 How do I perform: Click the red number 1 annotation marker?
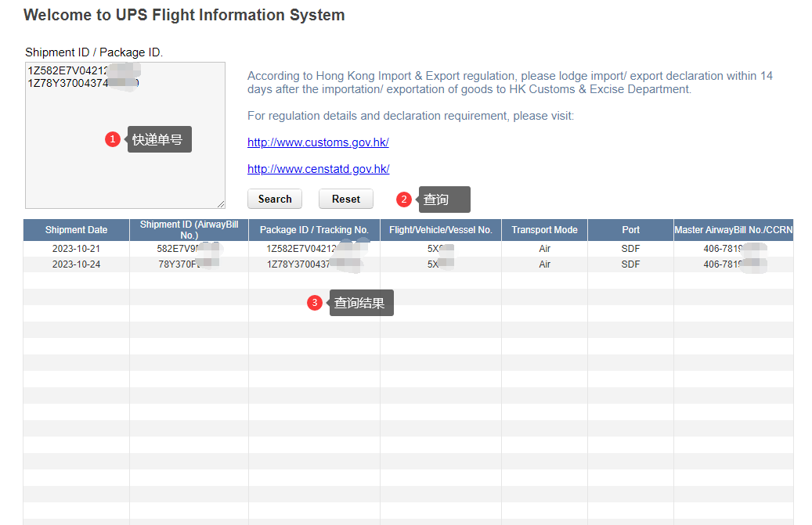(x=113, y=139)
